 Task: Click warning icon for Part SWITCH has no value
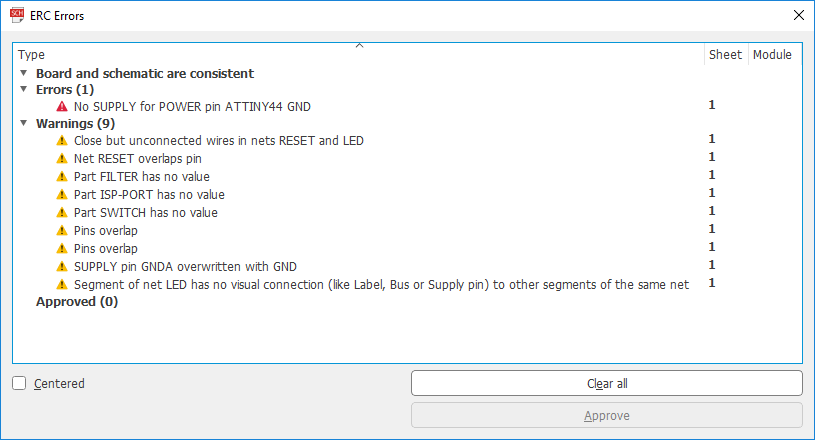pos(62,213)
